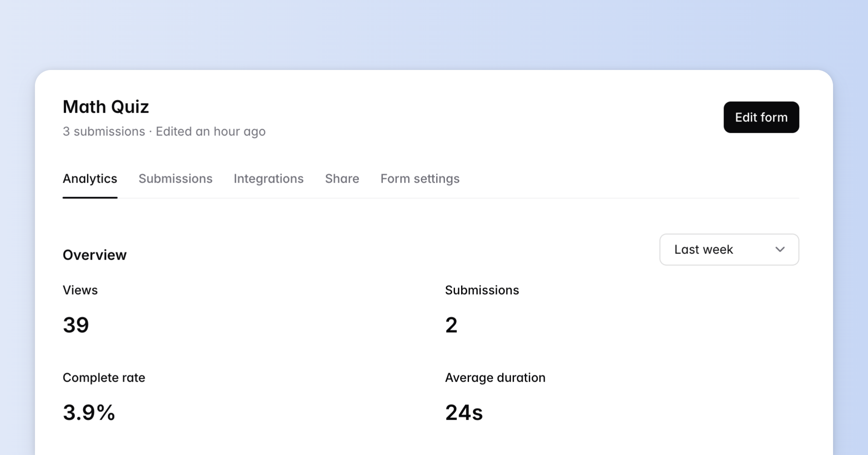Click the chevron on the date range selector
This screenshot has width=868, height=455.
point(780,250)
